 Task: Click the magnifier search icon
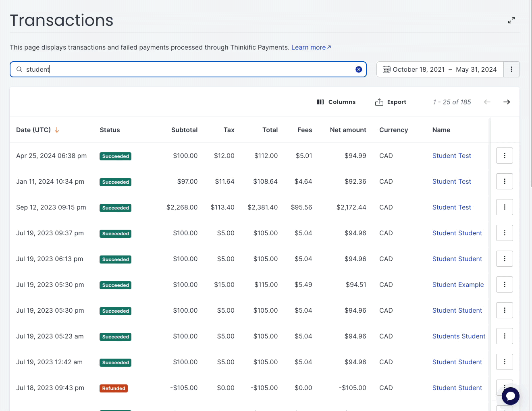[x=19, y=69]
